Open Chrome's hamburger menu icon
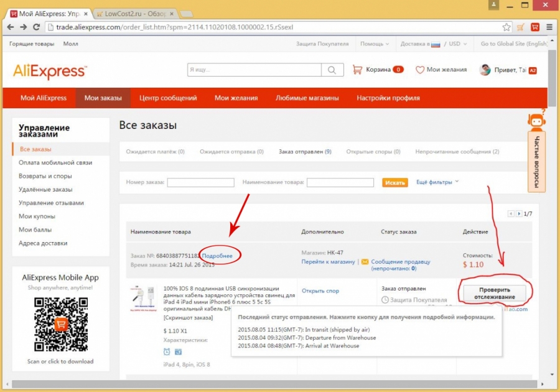This screenshot has height=392, width=560. click(x=550, y=27)
